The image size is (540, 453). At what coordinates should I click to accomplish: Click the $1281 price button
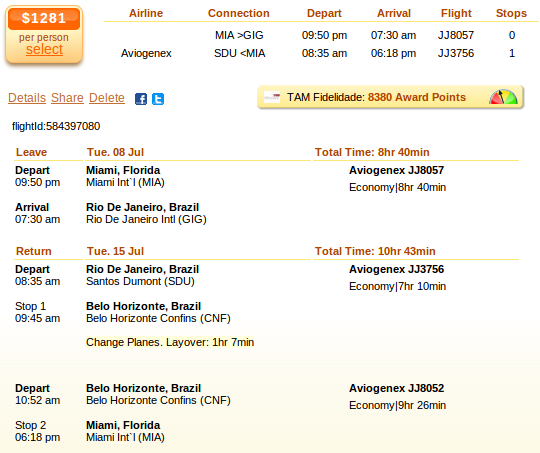[x=44, y=19]
